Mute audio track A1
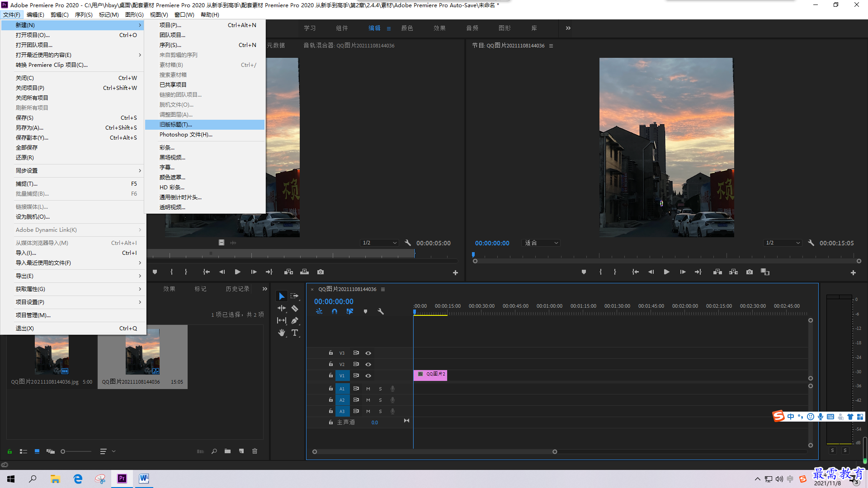 click(x=368, y=389)
